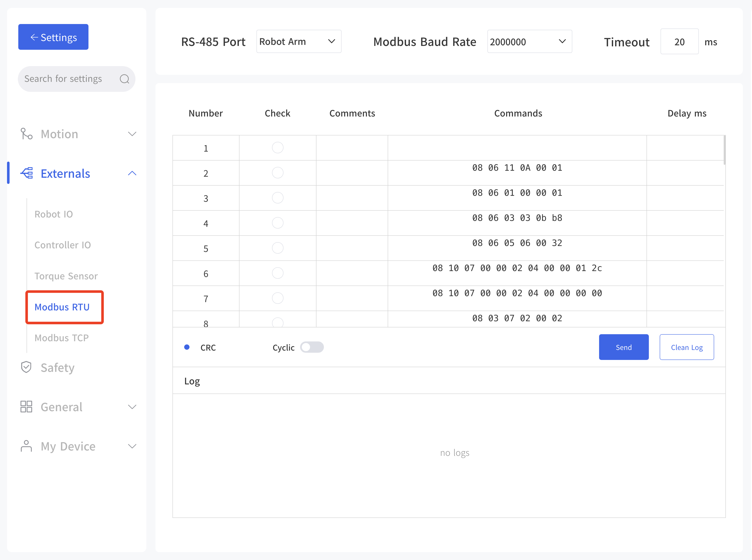Open Controller IO settings
Screen dimensions: 752x560
[63, 245]
